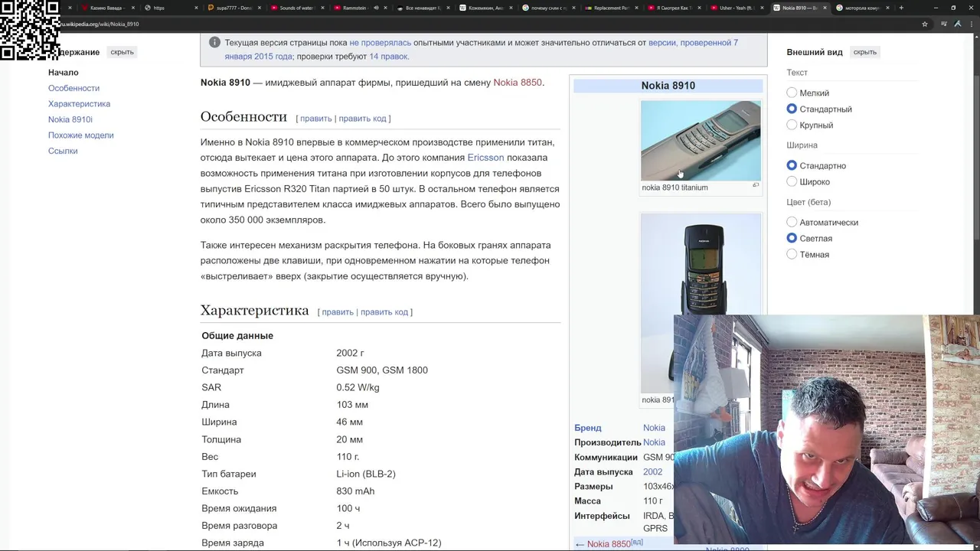This screenshot has height=551, width=980.
Task: Select Широко width option
Action: coord(792,181)
